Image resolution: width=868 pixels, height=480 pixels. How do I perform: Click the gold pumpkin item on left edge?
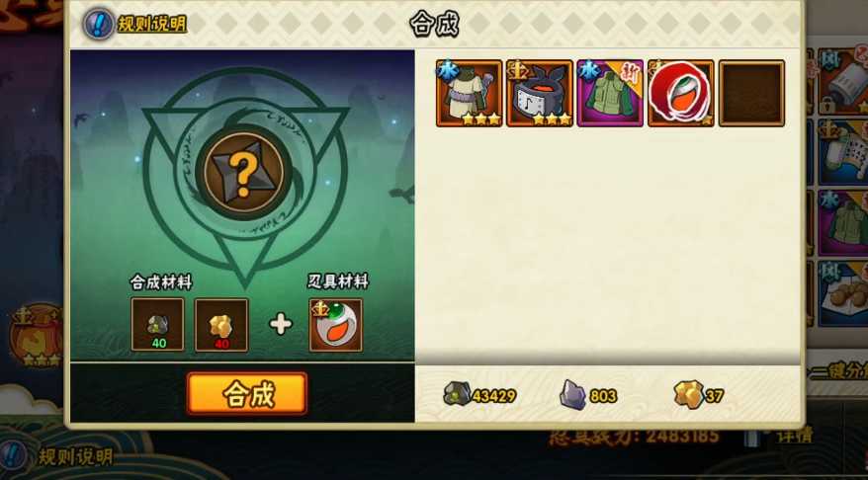pyautogui.click(x=37, y=336)
